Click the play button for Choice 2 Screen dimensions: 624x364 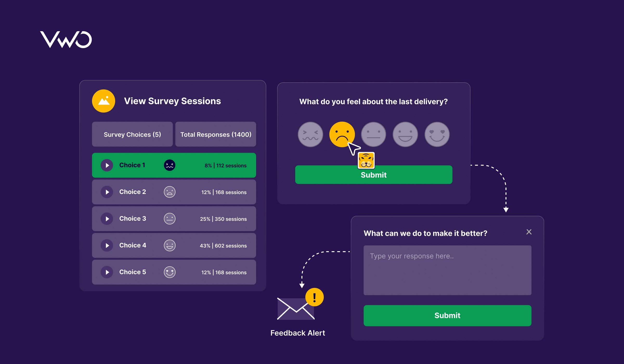[107, 192]
